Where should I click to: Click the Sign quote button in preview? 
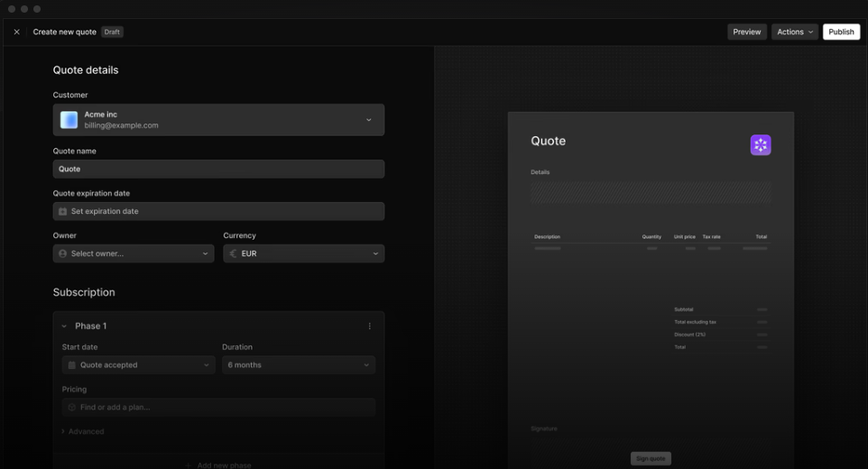coord(651,458)
